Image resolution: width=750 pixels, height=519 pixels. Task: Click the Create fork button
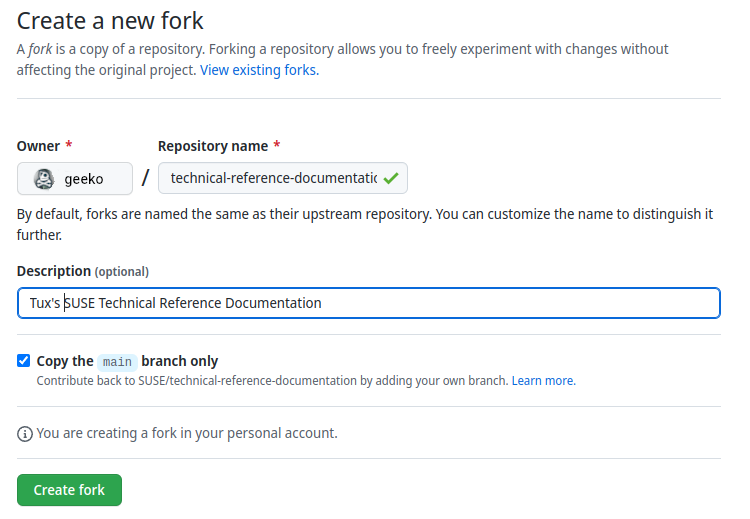[69, 490]
